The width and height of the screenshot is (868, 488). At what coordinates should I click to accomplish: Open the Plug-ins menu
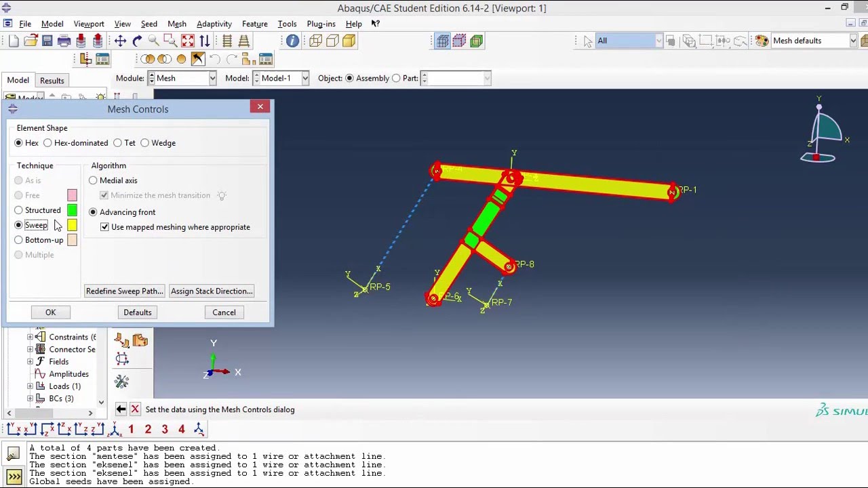click(x=321, y=24)
